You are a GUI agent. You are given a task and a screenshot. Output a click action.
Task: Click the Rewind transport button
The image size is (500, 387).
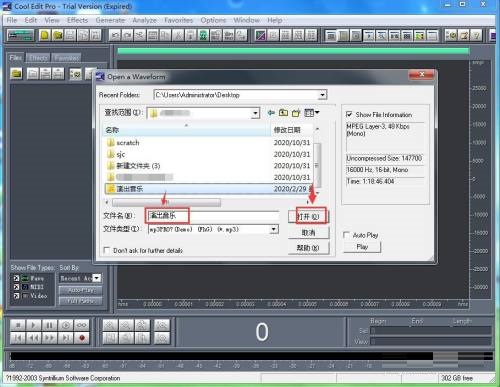point(34,338)
